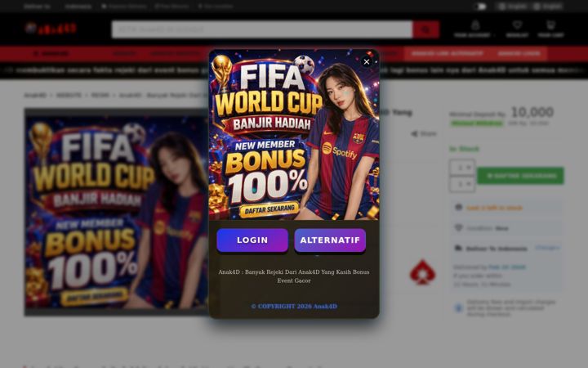
Task: Click the blurred product image behind popup
Action: pos(116,212)
